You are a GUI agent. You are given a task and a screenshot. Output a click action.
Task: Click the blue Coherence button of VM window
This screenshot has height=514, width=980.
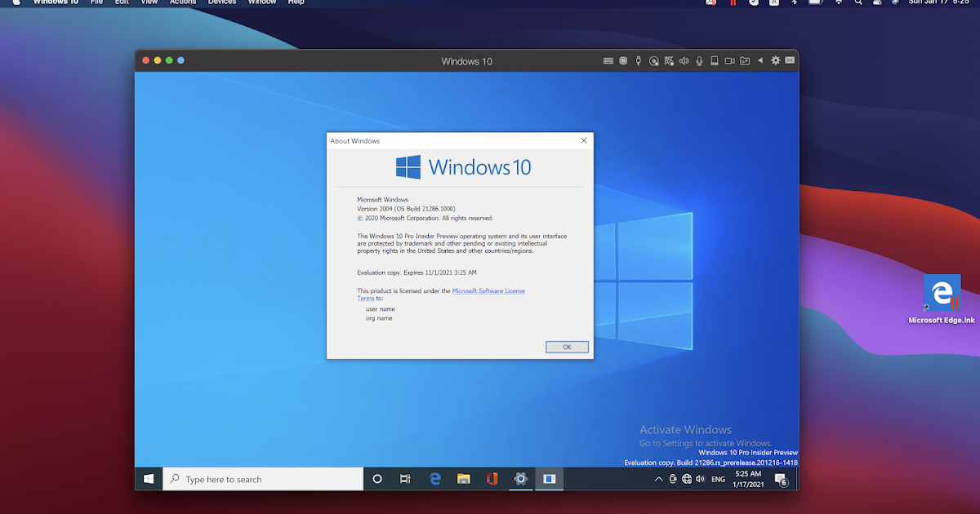click(x=180, y=60)
